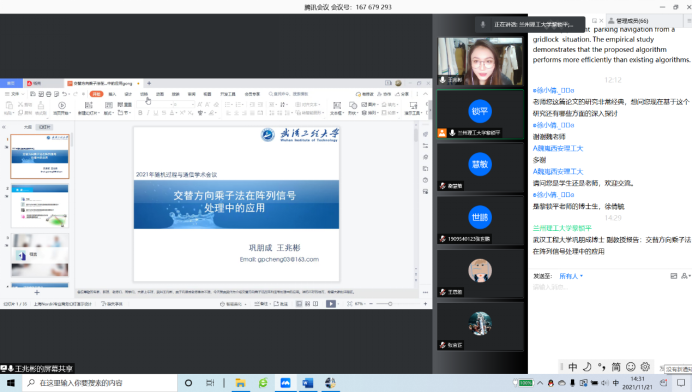This screenshot has height=392, width=693.
Task: Click the normal view icon in status bar
Action: [x=299, y=304]
